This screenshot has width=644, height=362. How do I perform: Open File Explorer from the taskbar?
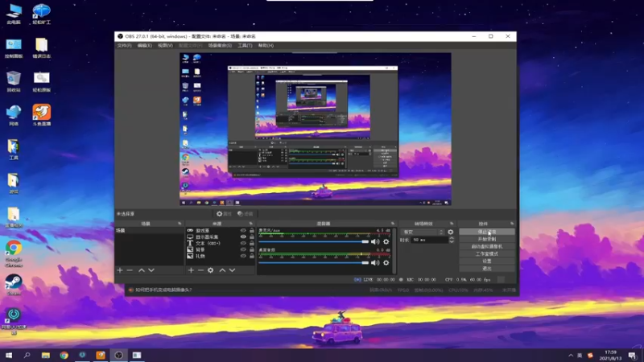(46, 355)
